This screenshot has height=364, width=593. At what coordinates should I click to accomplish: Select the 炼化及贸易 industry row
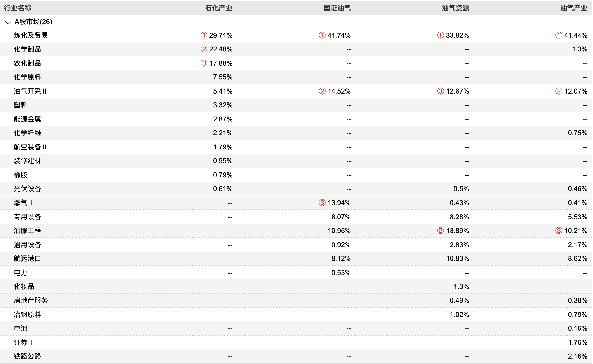click(x=296, y=35)
